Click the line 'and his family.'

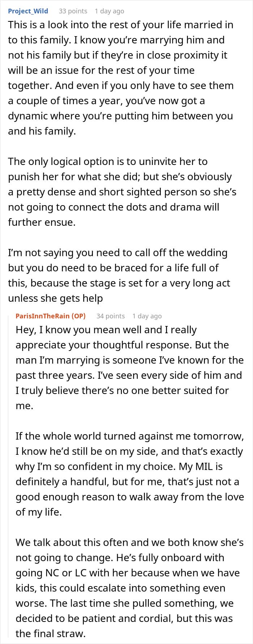coord(42,131)
